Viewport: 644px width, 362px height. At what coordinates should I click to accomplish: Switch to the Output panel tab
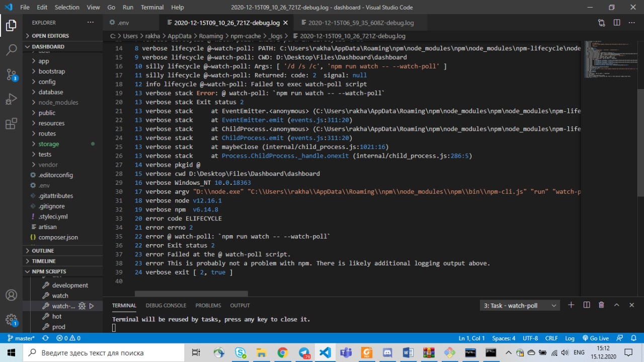click(240, 305)
